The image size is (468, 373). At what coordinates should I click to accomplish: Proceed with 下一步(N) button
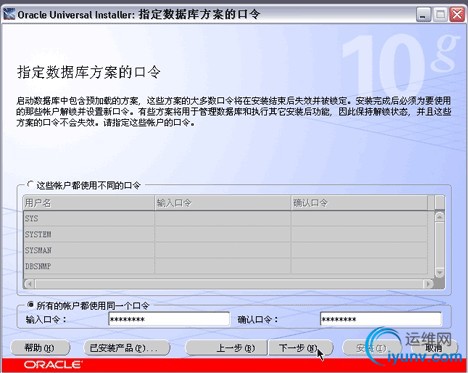tap(300, 348)
